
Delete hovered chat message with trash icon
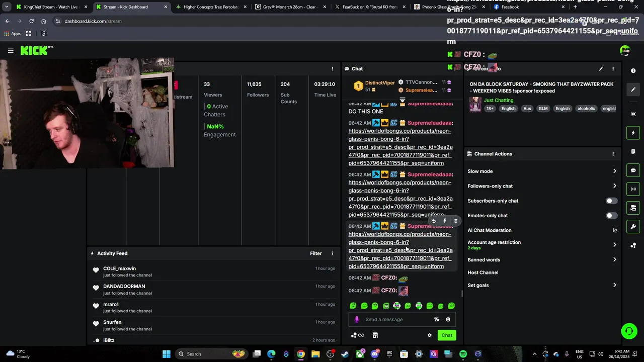(x=456, y=221)
